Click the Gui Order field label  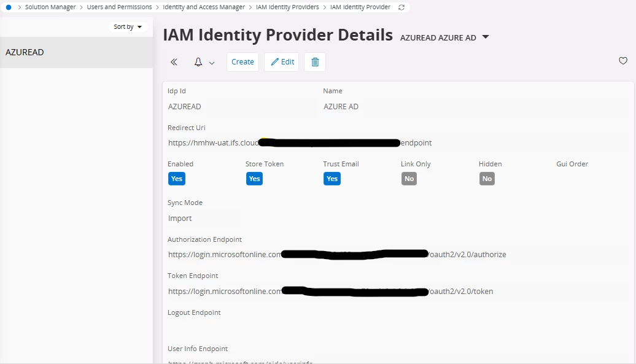[x=572, y=164]
